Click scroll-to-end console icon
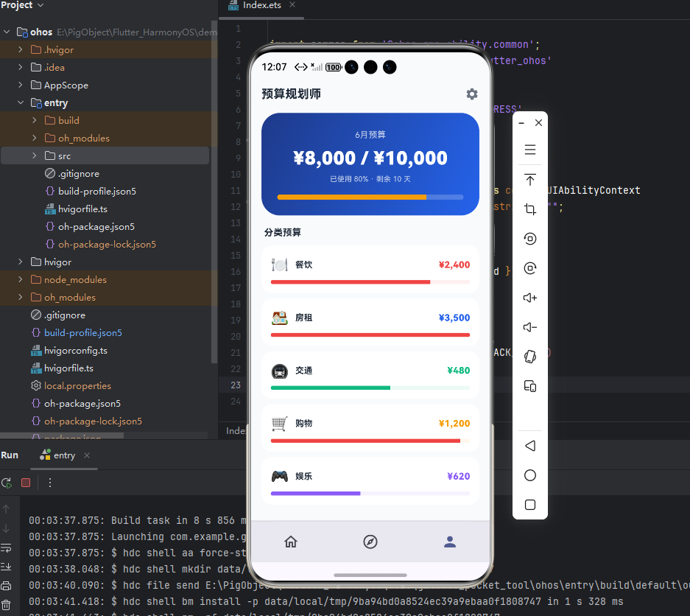This screenshot has width=690, height=616. (6, 567)
